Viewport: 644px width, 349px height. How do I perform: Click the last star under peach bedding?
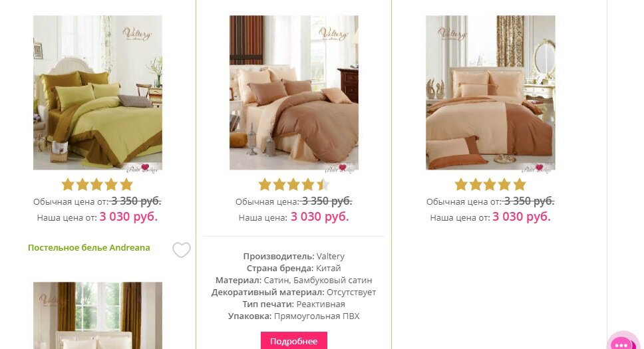pyautogui.click(x=520, y=185)
